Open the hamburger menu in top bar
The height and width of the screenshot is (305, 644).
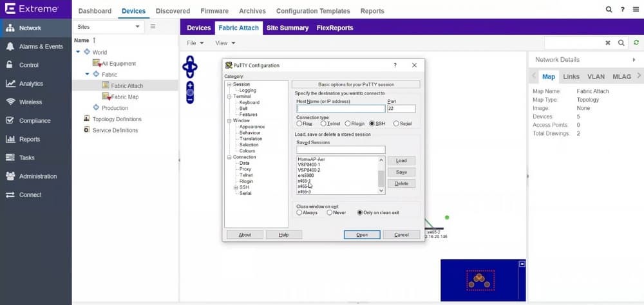pyautogui.click(x=636, y=10)
